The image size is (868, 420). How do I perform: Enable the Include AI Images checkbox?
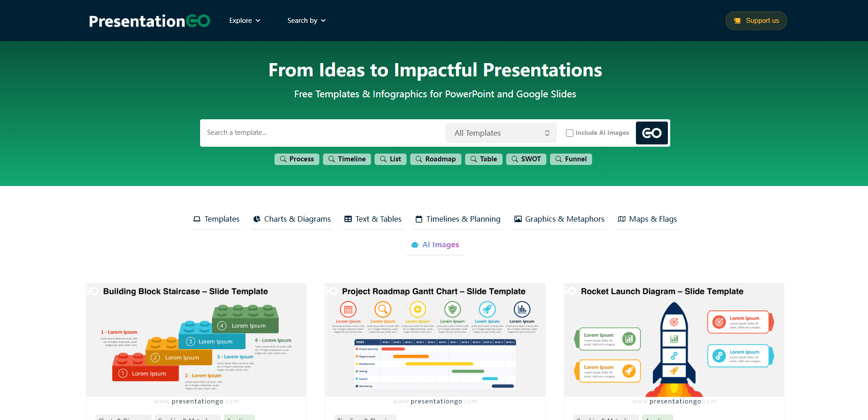[x=570, y=133]
